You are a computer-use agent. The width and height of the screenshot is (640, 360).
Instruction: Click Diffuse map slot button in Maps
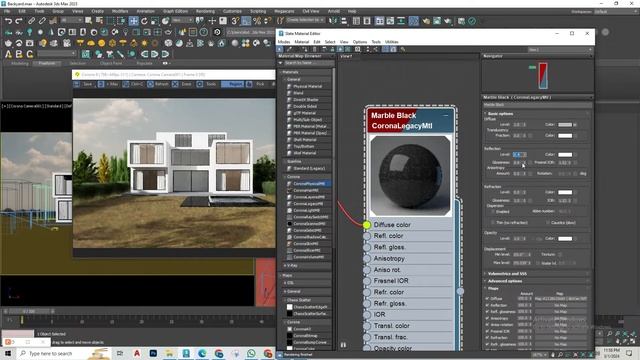pyautogui.click(x=561, y=298)
